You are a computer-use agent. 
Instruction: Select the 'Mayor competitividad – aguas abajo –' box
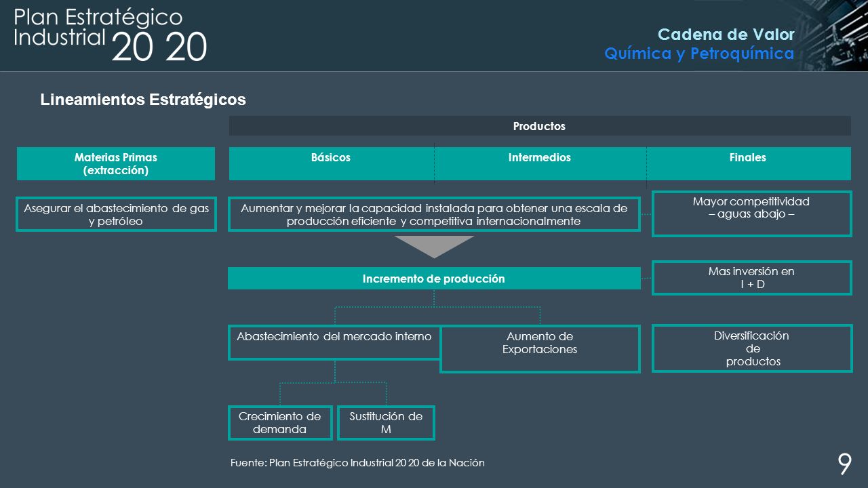(x=752, y=213)
